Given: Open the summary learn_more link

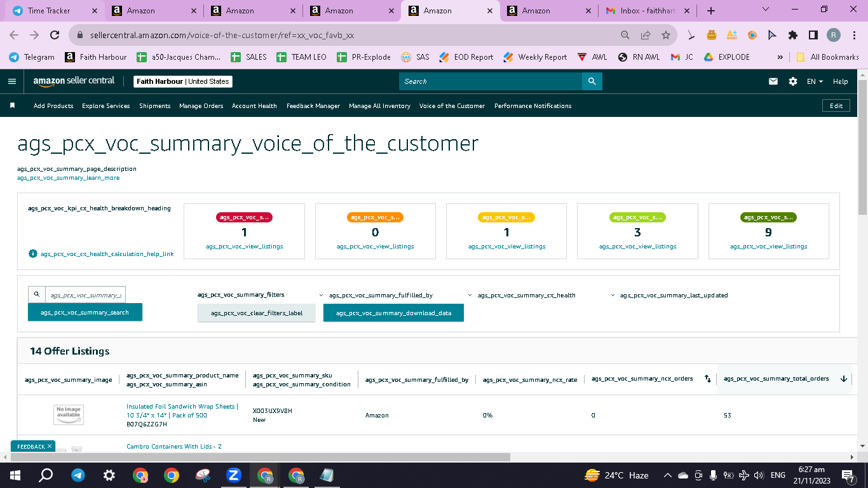Looking at the screenshot, I should click(68, 178).
